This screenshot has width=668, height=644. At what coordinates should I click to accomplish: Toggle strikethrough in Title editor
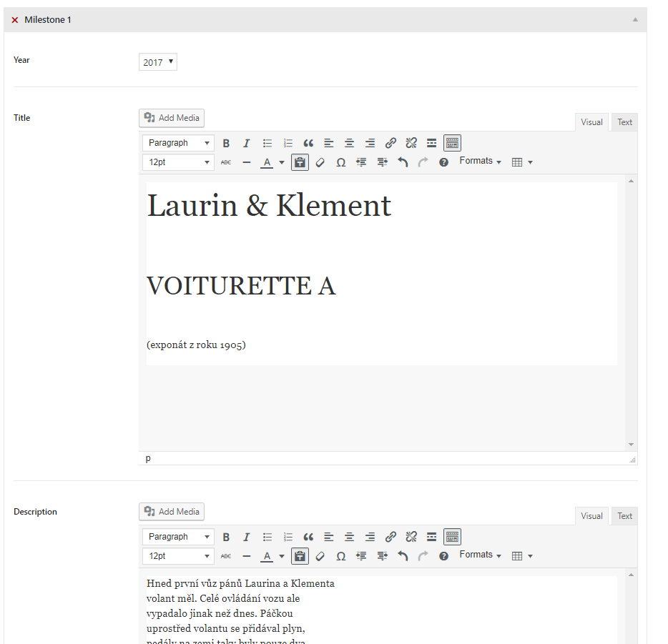(x=226, y=162)
